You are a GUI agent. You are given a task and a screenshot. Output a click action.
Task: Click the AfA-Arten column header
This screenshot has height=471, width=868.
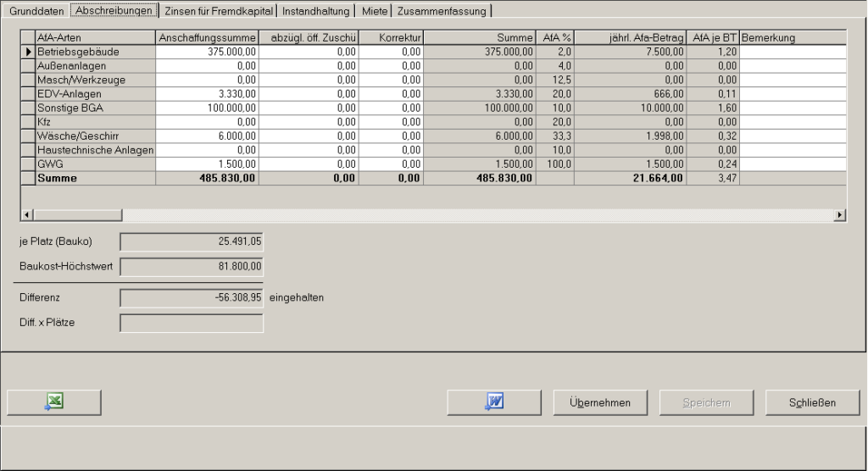pyautogui.click(x=95, y=38)
